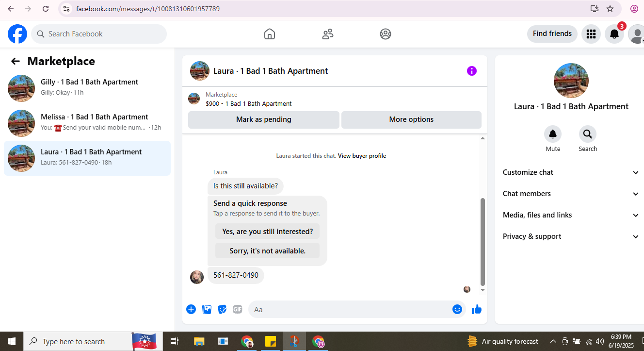Click the Marketplace back arrow
This screenshot has height=351, width=644.
click(x=16, y=61)
